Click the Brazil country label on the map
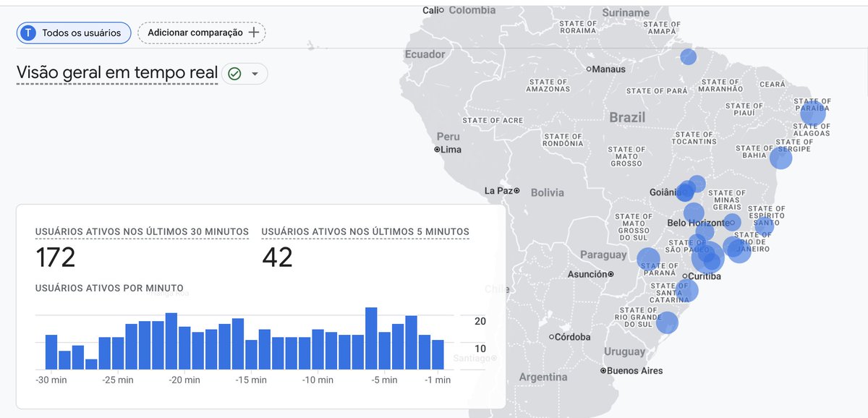 click(627, 117)
